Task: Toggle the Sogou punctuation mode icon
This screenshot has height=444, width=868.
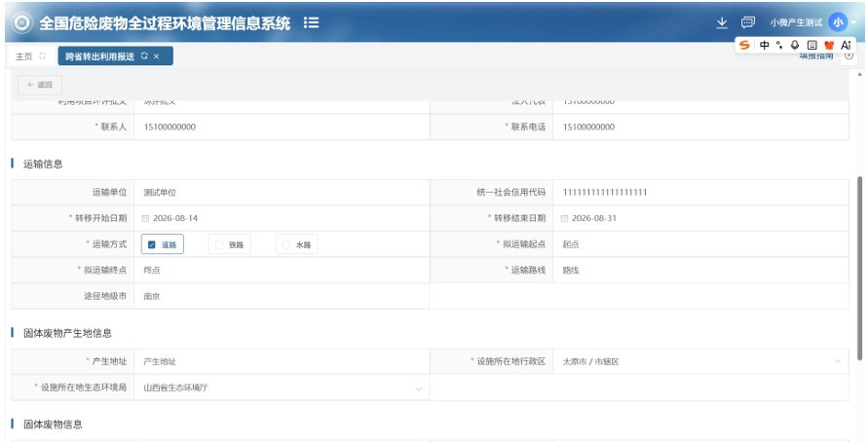Action: (x=779, y=45)
